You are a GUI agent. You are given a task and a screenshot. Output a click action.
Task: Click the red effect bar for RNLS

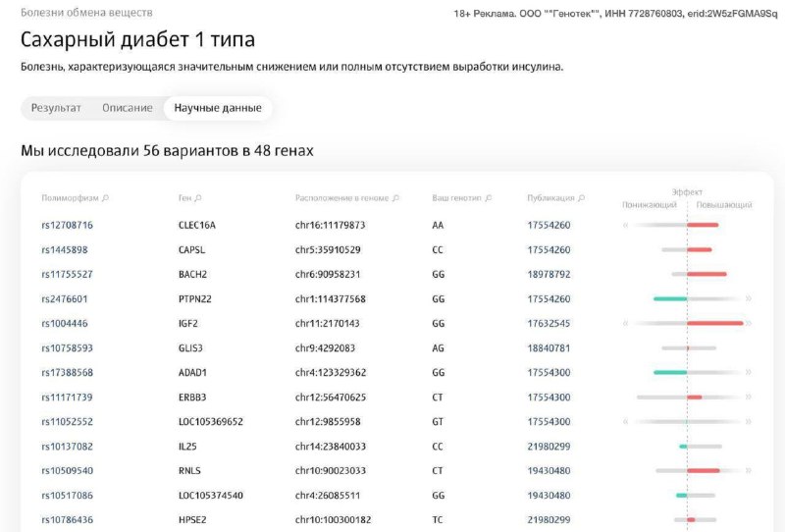[x=704, y=471]
